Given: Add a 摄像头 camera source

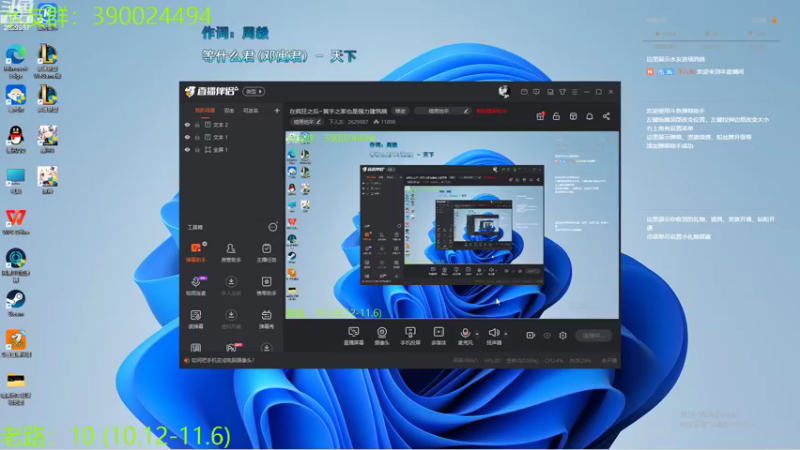Looking at the screenshot, I should click(382, 336).
